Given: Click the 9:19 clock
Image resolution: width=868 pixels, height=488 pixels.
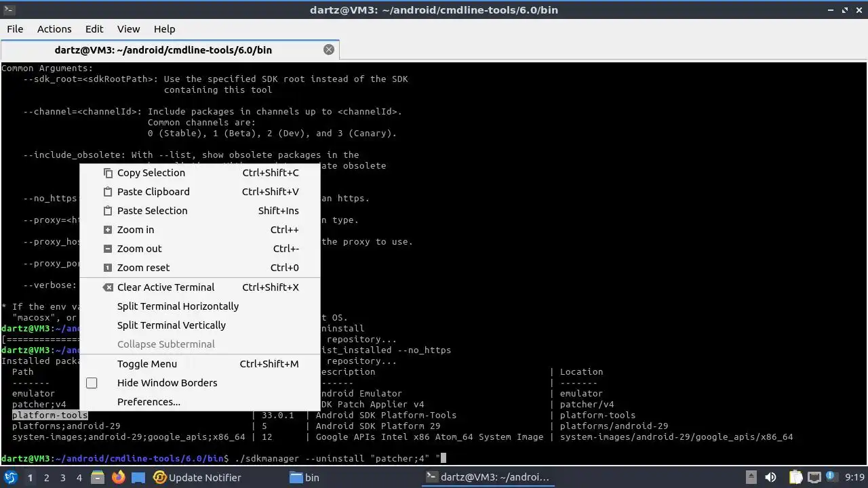Looking at the screenshot, I should (x=854, y=477).
